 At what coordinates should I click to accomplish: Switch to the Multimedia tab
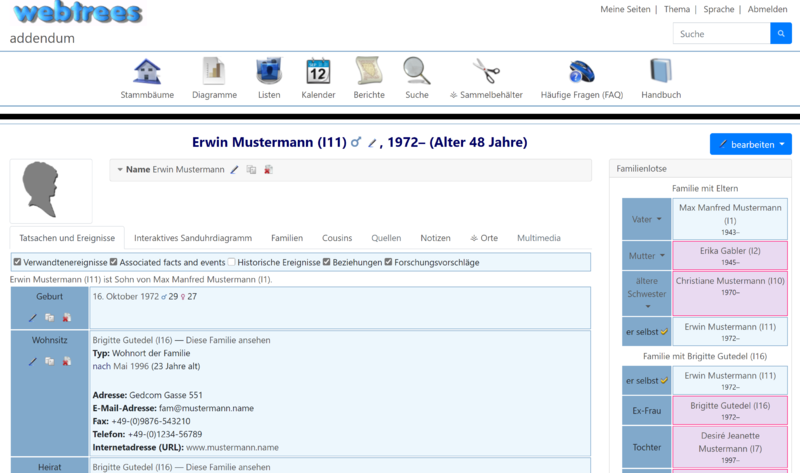(538, 238)
